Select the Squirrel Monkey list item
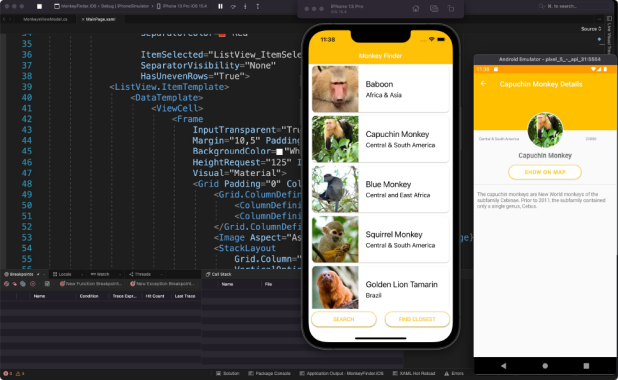618x380 pixels. [x=380, y=239]
